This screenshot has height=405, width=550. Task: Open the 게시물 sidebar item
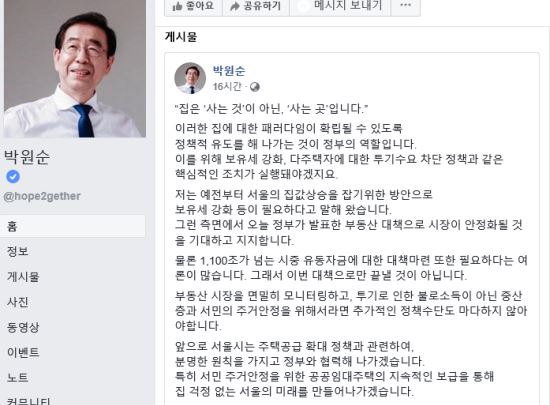pyautogui.click(x=23, y=277)
